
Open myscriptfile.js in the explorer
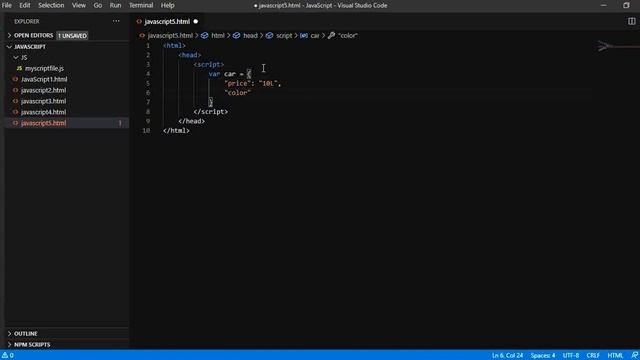pos(44,68)
